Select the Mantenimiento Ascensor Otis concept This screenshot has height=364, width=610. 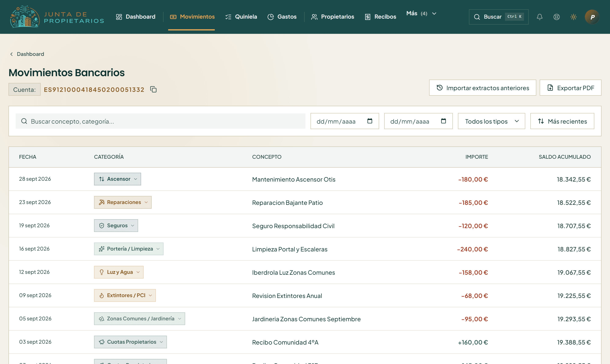click(x=294, y=179)
